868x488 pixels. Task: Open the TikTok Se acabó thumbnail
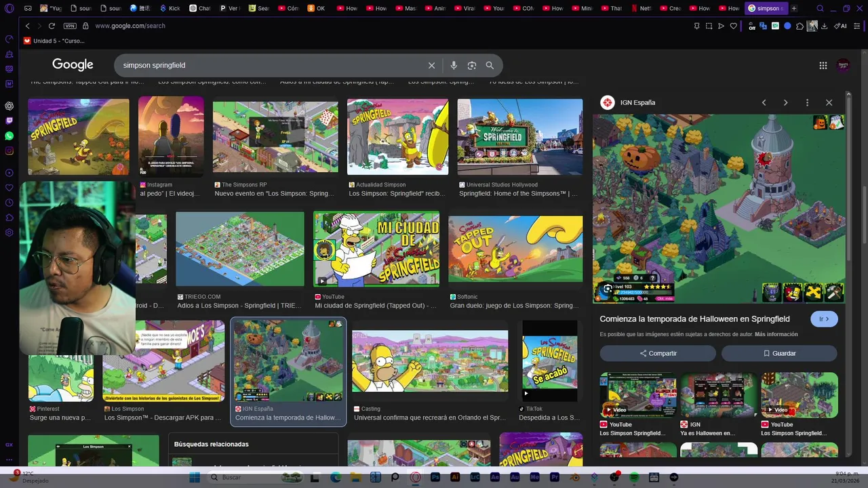point(549,361)
